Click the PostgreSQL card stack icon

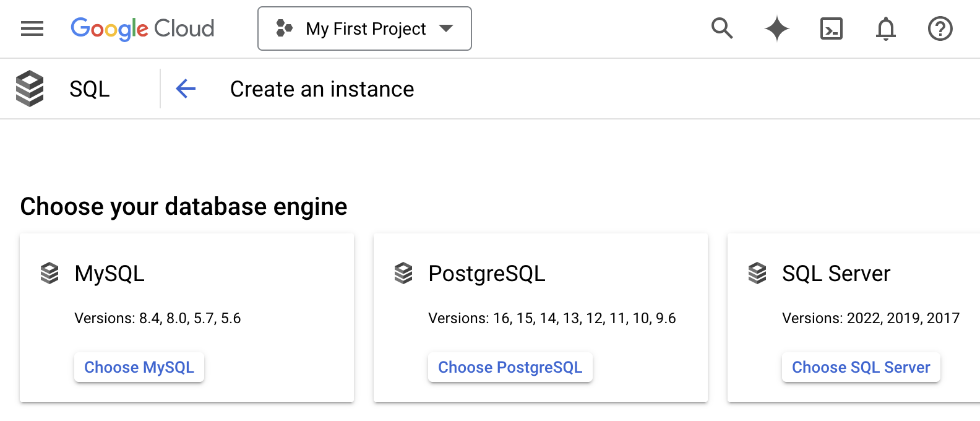point(403,273)
